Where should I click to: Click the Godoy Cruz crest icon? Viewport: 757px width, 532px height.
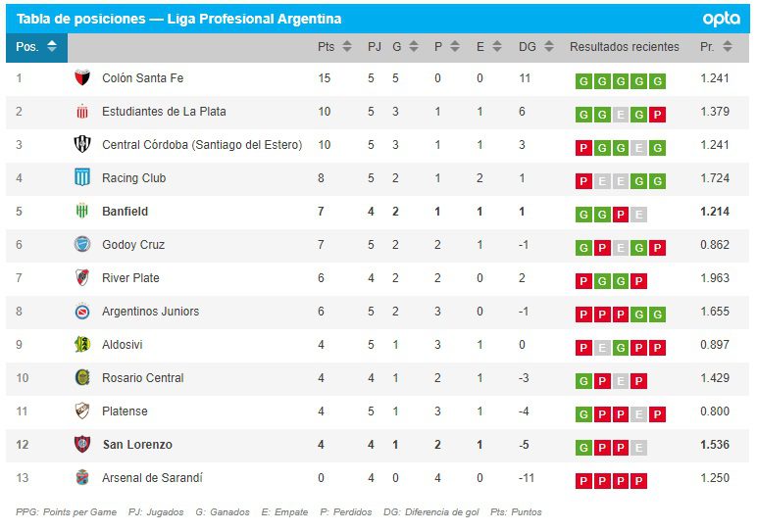(x=82, y=245)
